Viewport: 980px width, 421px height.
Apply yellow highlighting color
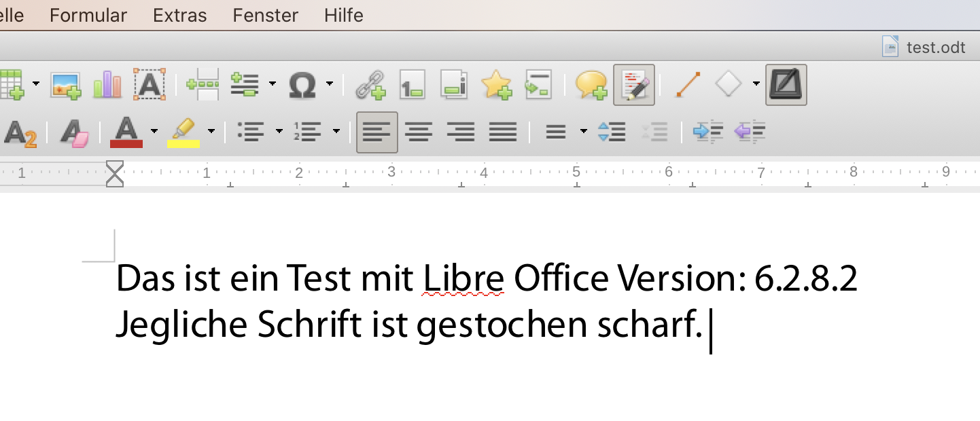[x=183, y=132]
